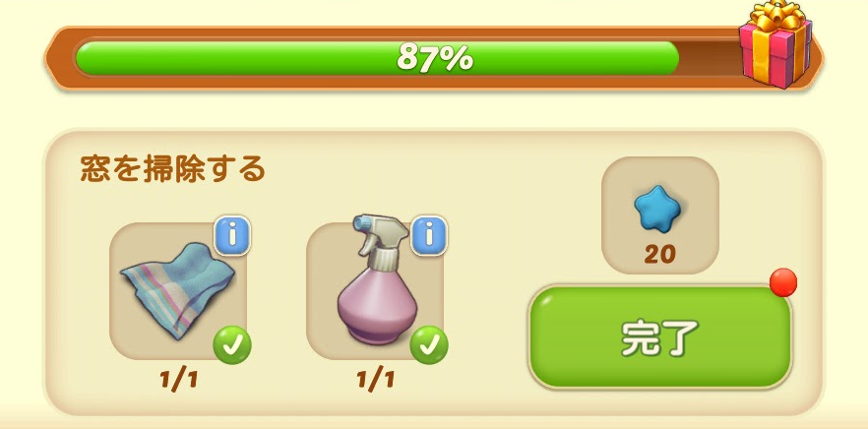Show info for the cleaning cloth
This screenshot has width=868, height=429.
click(232, 236)
